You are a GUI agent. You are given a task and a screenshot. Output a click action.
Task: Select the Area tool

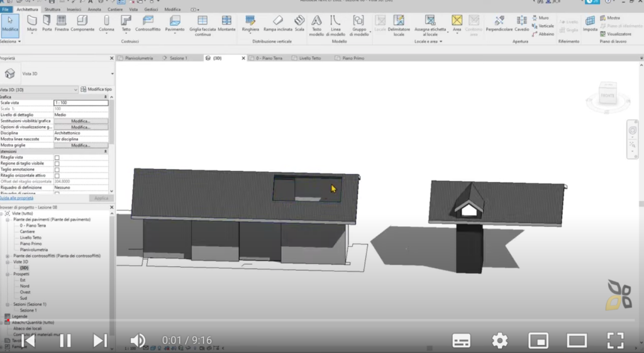(457, 23)
